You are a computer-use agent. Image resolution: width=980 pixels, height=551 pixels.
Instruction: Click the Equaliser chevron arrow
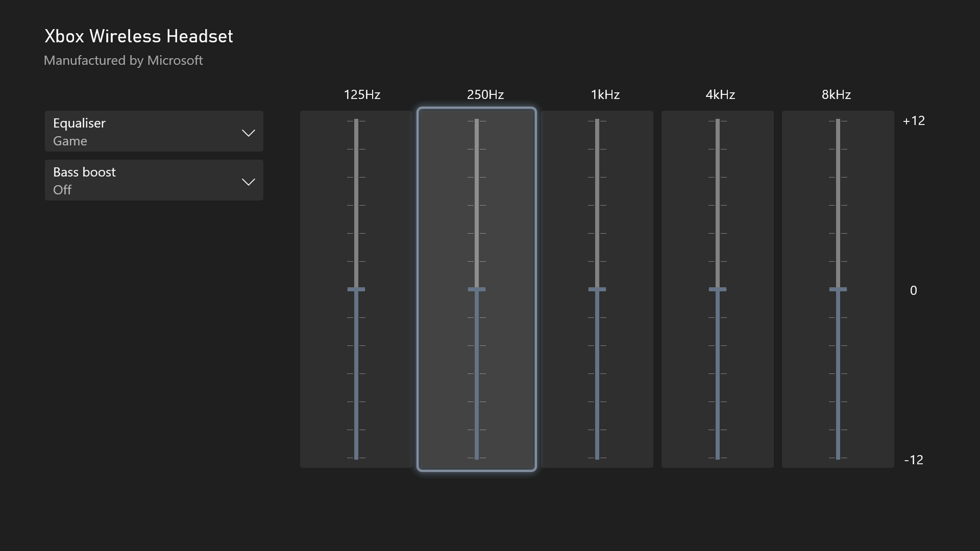(248, 133)
